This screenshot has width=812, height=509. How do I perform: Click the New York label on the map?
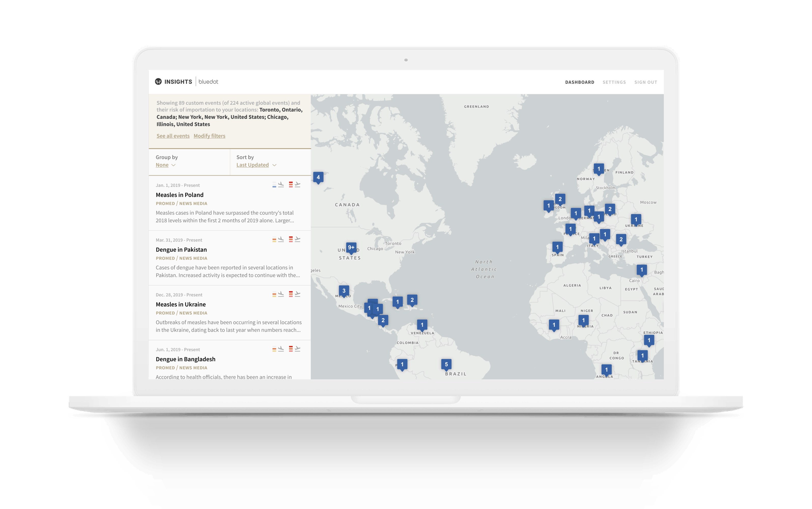pos(405,252)
